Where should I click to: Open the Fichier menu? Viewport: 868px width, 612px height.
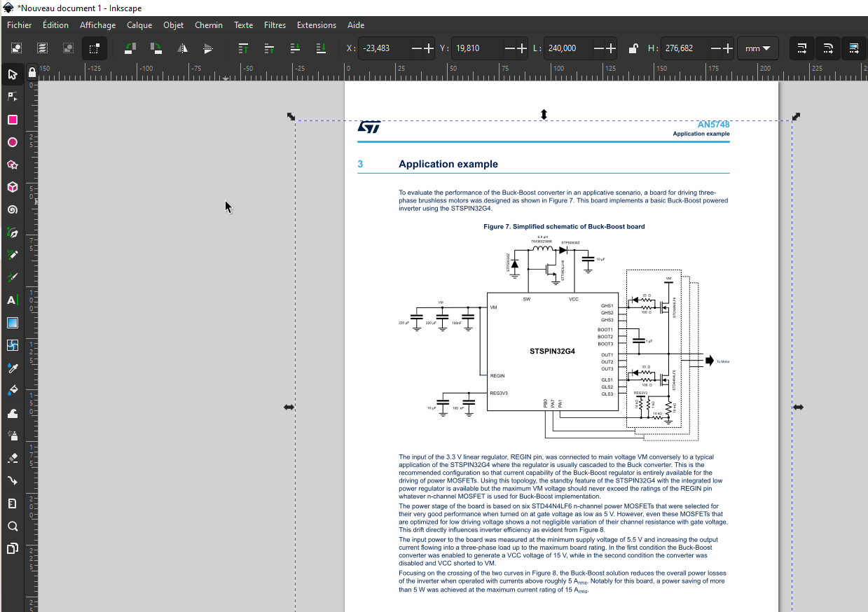coord(20,25)
